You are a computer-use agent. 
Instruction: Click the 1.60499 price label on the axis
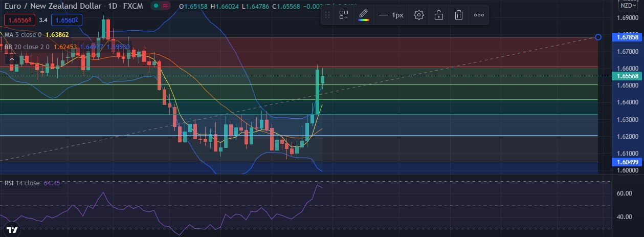click(x=627, y=162)
